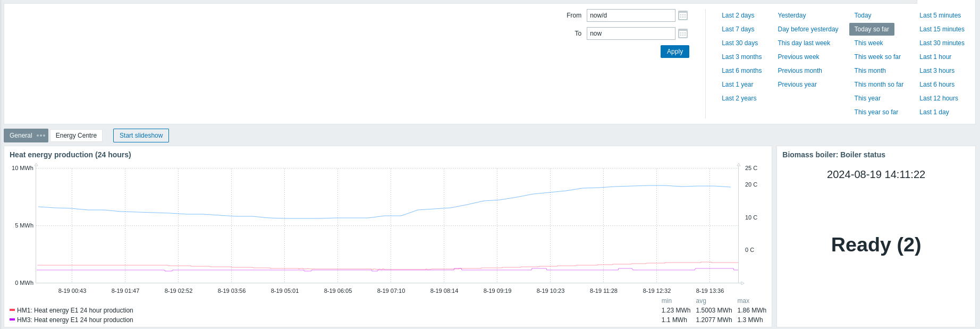Pick the Last 2 years range
The width and height of the screenshot is (980, 329).
click(x=739, y=98)
